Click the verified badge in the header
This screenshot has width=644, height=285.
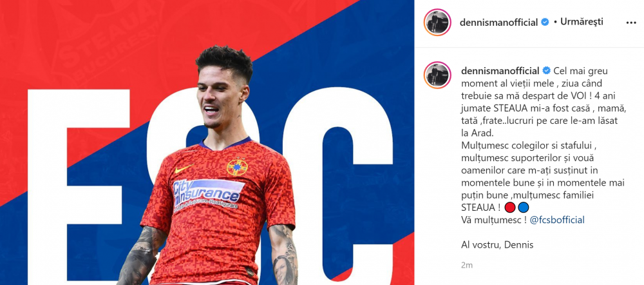click(x=545, y=22)
